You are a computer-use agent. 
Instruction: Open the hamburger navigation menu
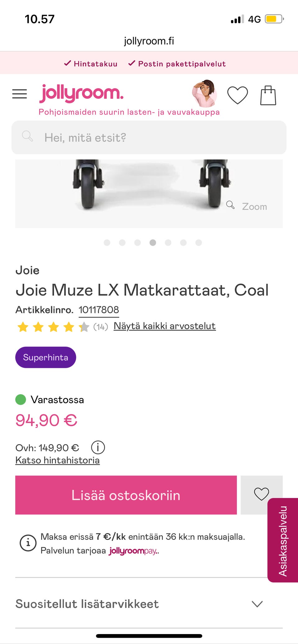20,94
